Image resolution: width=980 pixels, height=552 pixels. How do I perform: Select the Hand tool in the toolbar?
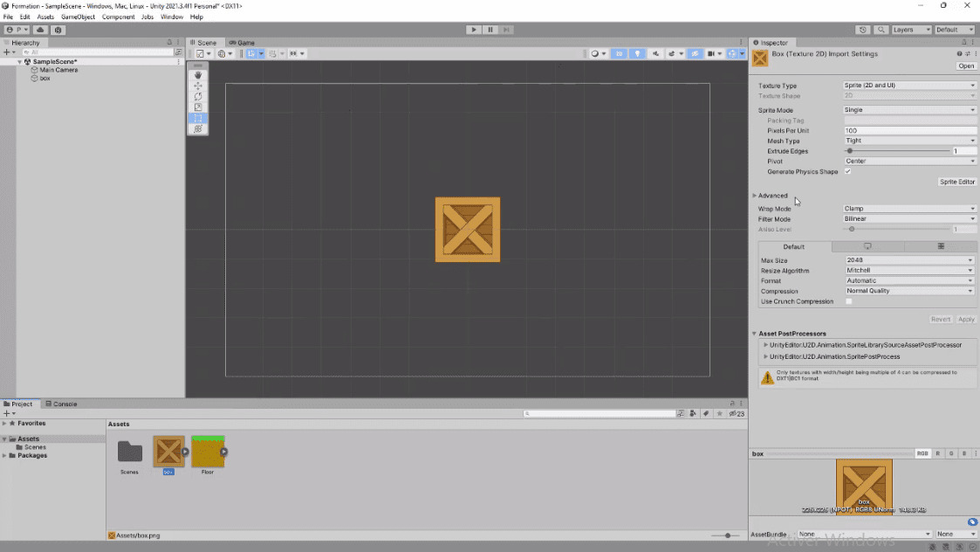[198, 75]
